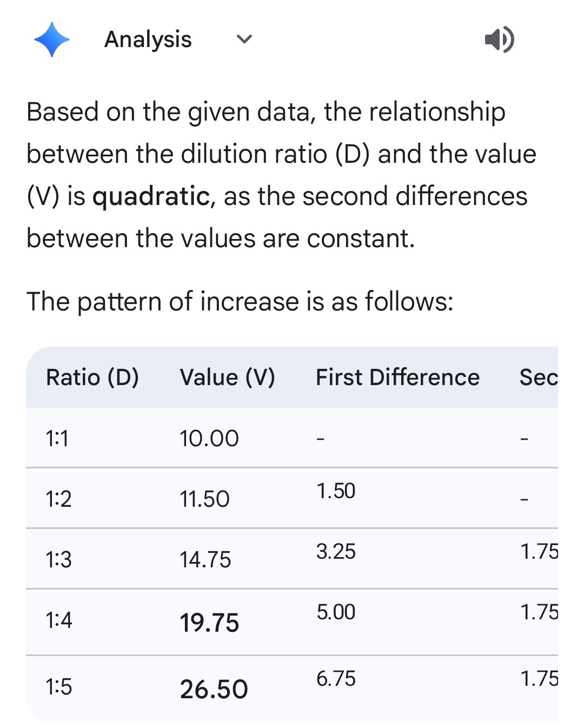Image resolution: width=584 pixels, height=728 pixels.
Task: Select the bold 26.50 value
Action: [214, 690]
